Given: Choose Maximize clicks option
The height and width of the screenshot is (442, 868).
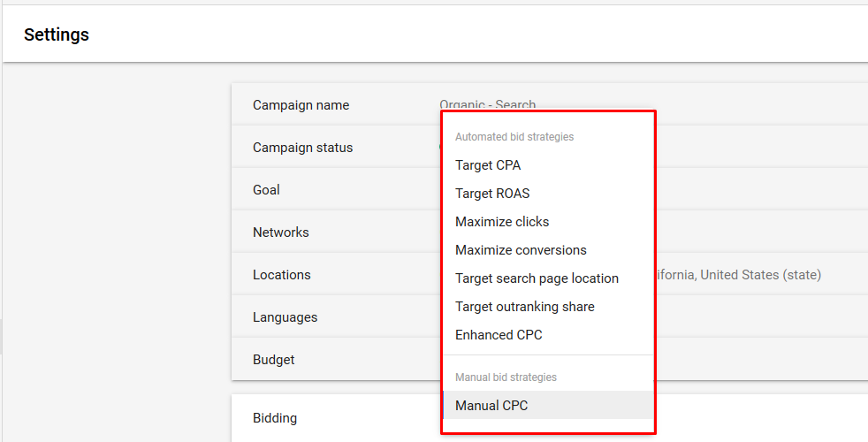Looking at the screenshot, I should click(x=548, y=222).
